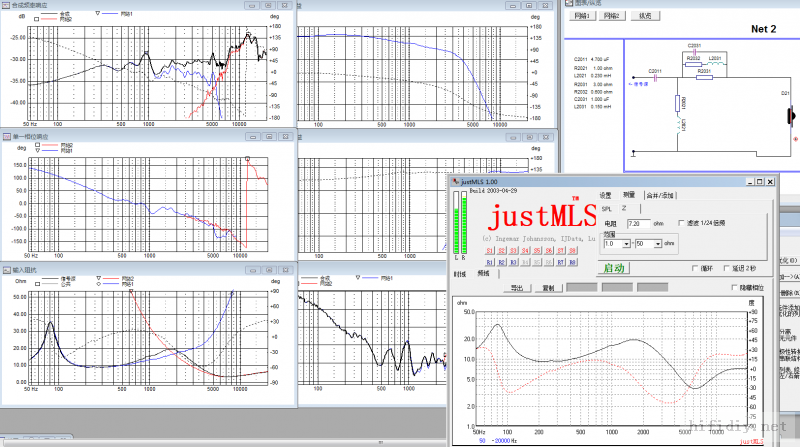Click the 网络1 network button
Viewport: 800px width, 447px height.
[x=583, y=17]
